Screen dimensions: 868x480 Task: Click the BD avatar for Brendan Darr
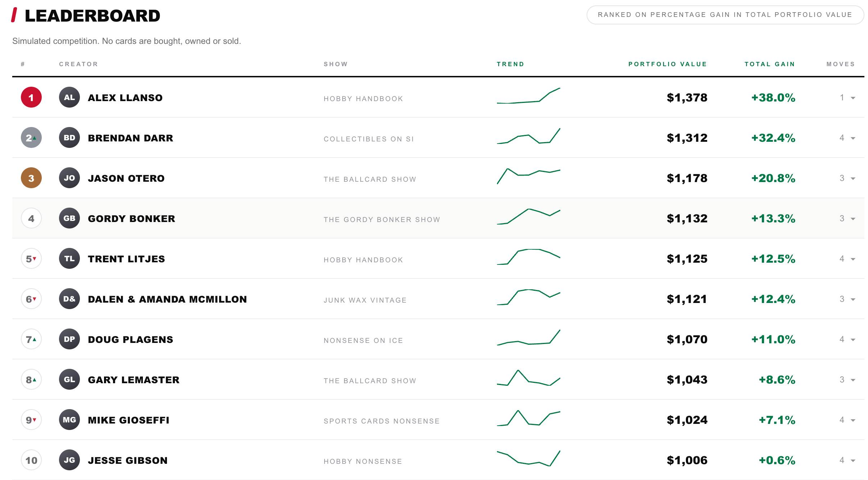coord(69,137)
